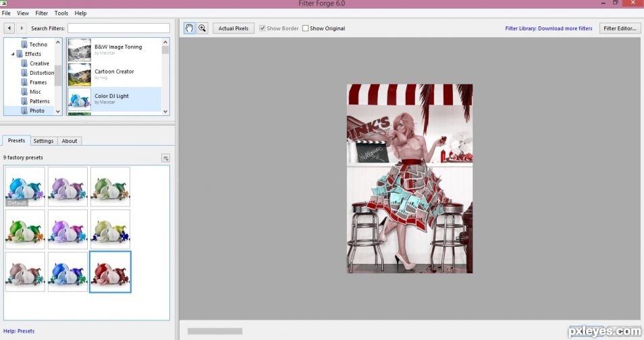The width and height of the screenshot is (644, 340).
Task: Click the Distortion folder icon
Action: tap(24, 73)
